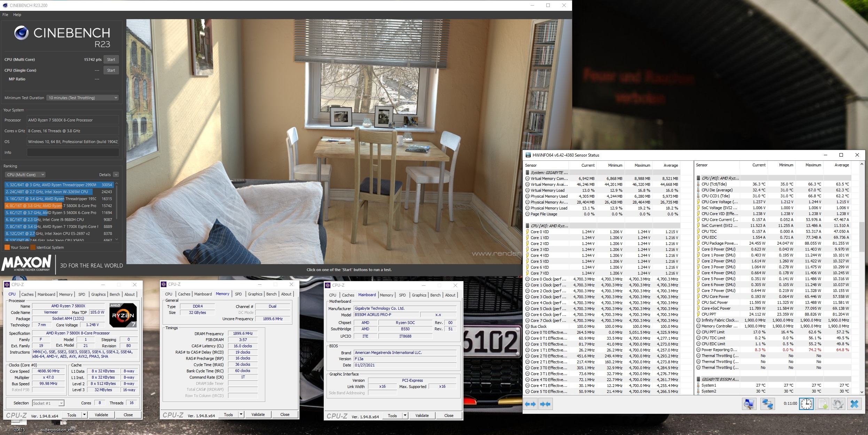Screen dimensions: 868x435
Task: Click HWiNFO log file plus icon
Action: [x=822, y=404]
